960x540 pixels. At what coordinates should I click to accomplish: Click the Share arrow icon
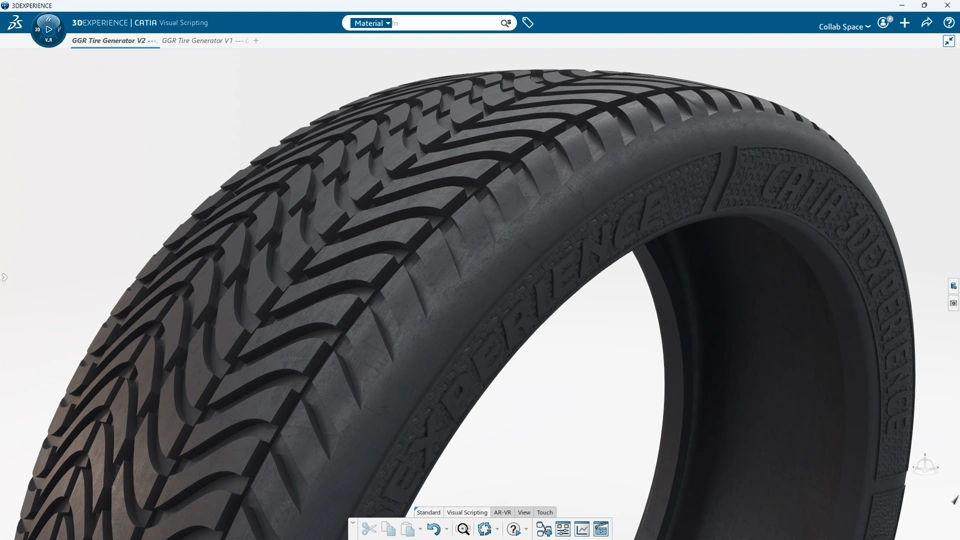click(x=927, y=23)
